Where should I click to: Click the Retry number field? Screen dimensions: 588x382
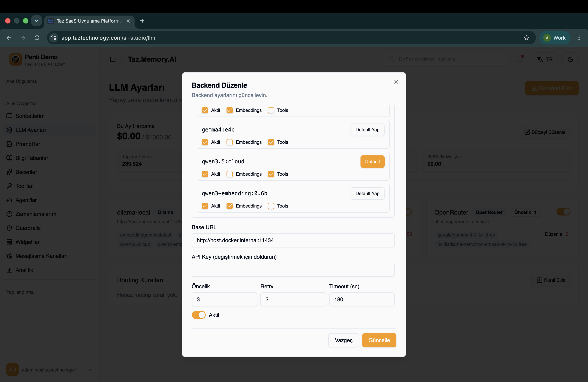point(293,300)
